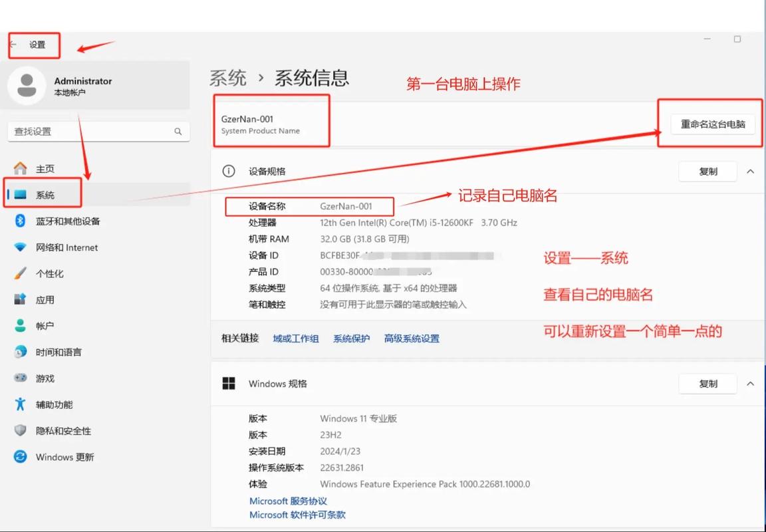Image resolution: width=766 pixels, height=532 pixels.
Task: Open the 游戏 gaming sidebar icon
Action: coord(19,378)
